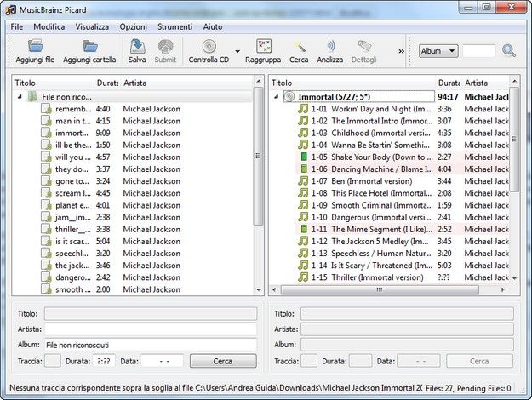Open the File menu
Image resolution: width=532 pixels, height=400 pixels.
(x=17, y=26)
